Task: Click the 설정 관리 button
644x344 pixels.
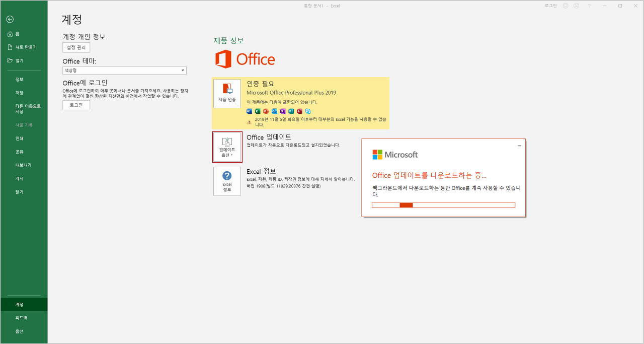Action: click(x=76, y=47)
